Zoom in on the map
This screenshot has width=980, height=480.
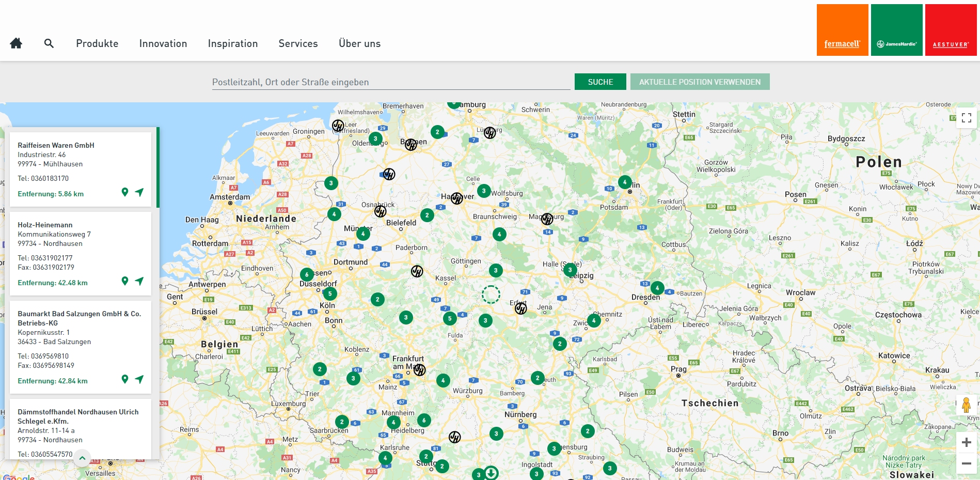click(966, 442)
